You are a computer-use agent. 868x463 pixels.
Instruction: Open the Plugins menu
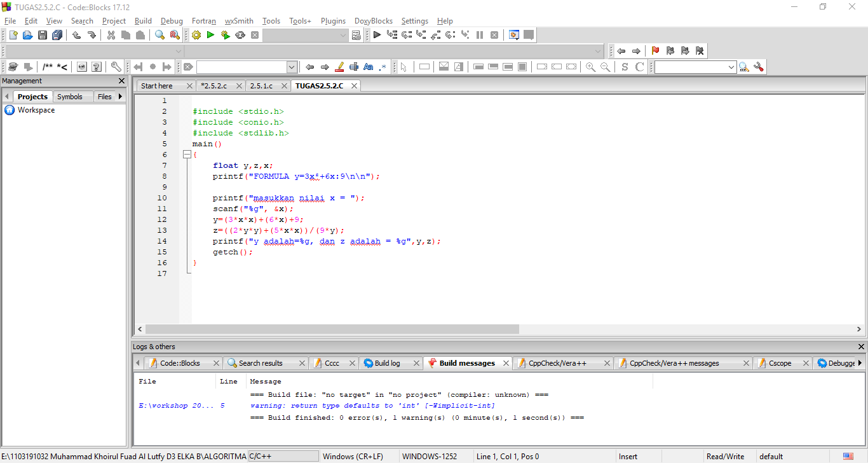point(333,21)
